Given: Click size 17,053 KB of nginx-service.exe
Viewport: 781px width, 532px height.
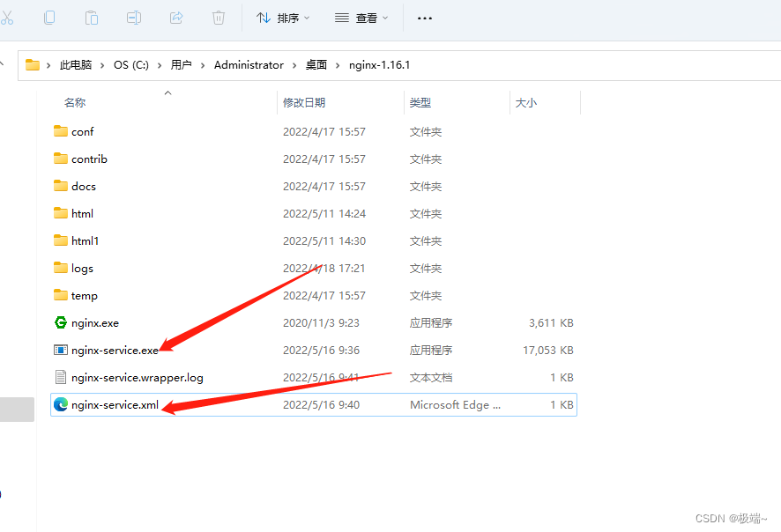Looking at the screenshot, I should tap(548, 351).
